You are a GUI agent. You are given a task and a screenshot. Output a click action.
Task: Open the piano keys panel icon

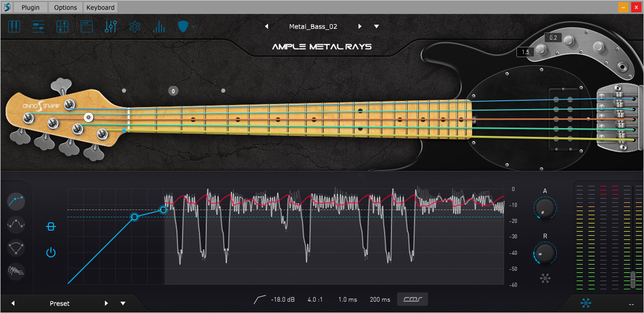(14, 26)
